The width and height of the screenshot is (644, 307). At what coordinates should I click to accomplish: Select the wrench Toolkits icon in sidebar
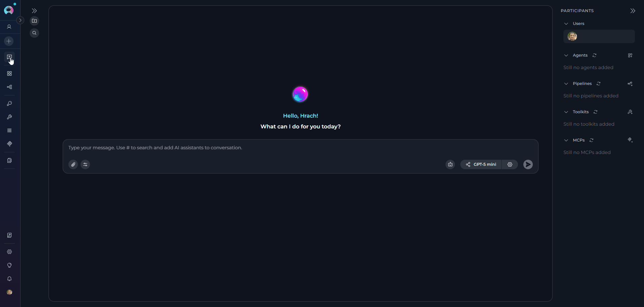[9, 117]
